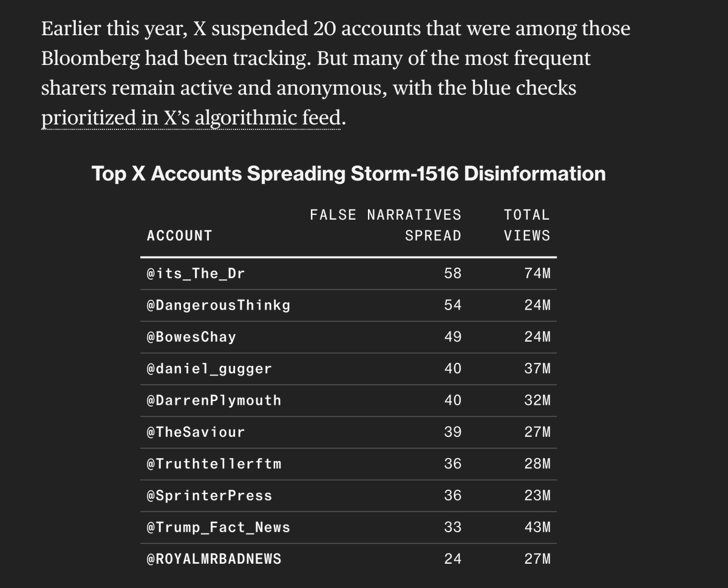Click the TOTAL VIEWS column header
This screenshot has height=588, width=728.
(x=527, y=225)
